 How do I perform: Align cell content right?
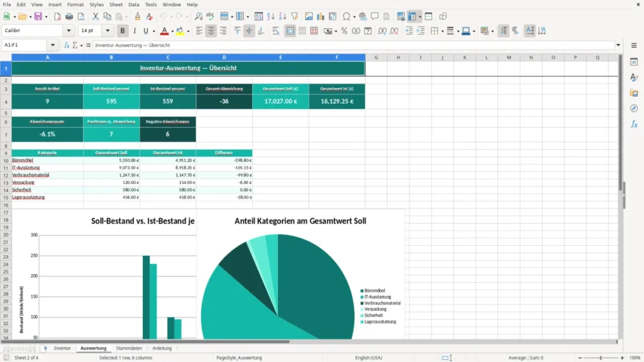pos(223,31)
